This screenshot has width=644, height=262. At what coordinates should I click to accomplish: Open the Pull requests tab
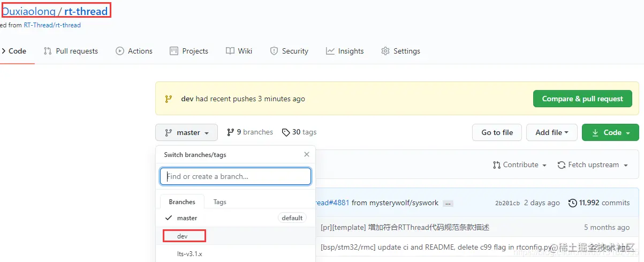click(71, 51)
